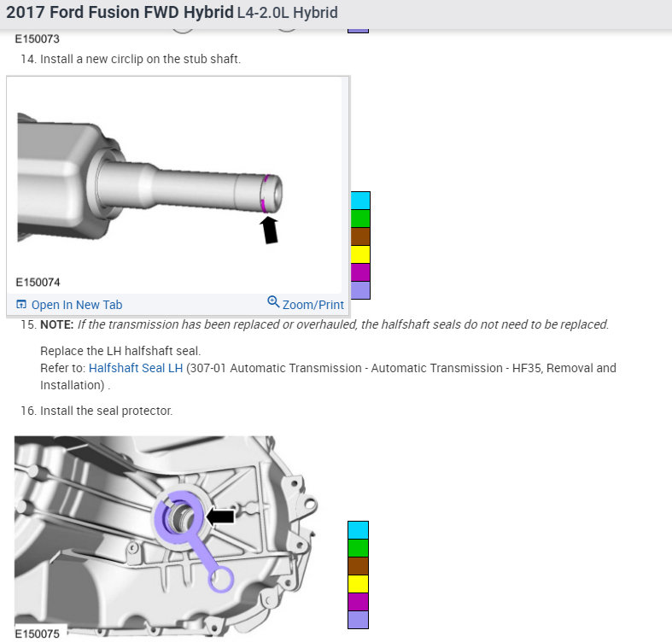Follow the Halfshaft Seal LH link
The image size is (672, 642).
tap(136, 368)
